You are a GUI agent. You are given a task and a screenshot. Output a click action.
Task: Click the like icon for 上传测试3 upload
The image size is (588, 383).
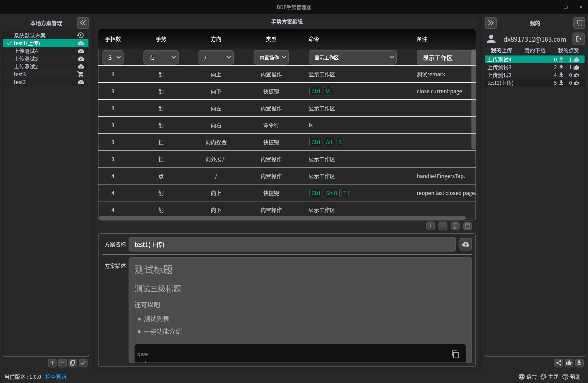click(x=577, y=67)
